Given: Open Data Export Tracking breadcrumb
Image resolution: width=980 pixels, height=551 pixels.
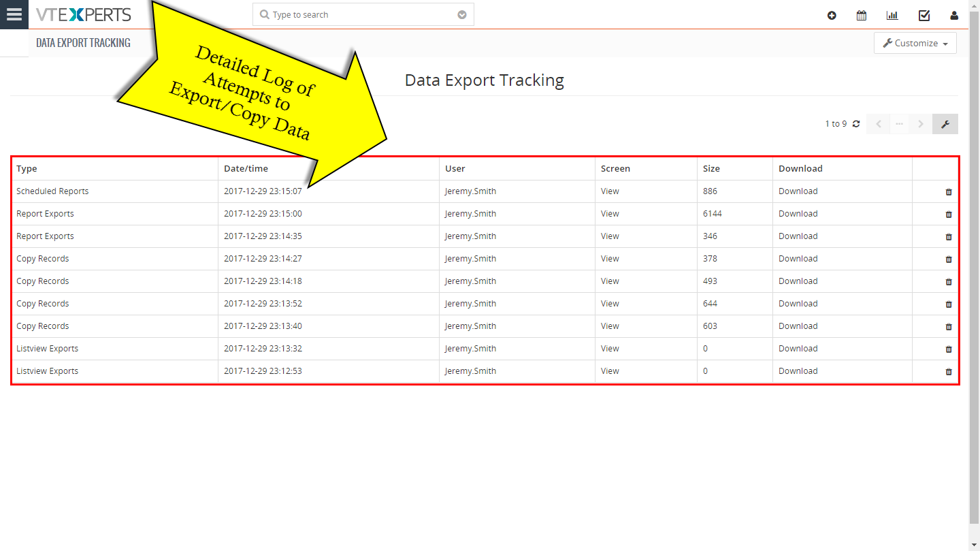Looking at the screenshot, I should click(83, 42).
